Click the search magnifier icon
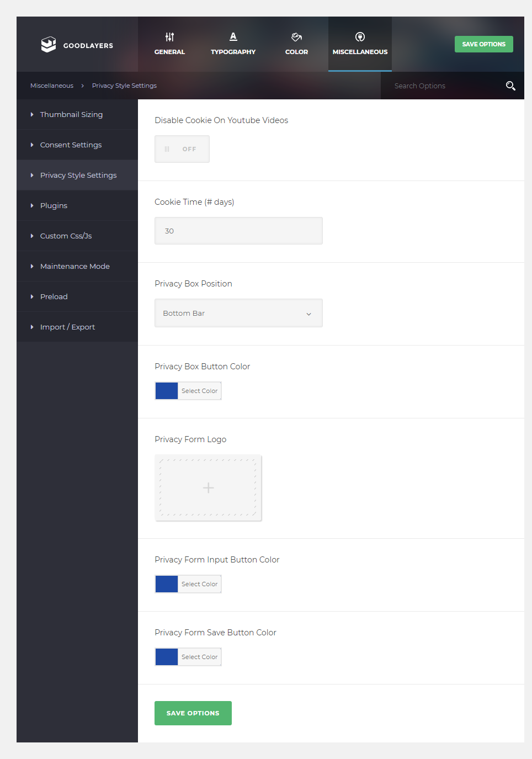This screenshot has height=759, width=532. pos(510,86)
